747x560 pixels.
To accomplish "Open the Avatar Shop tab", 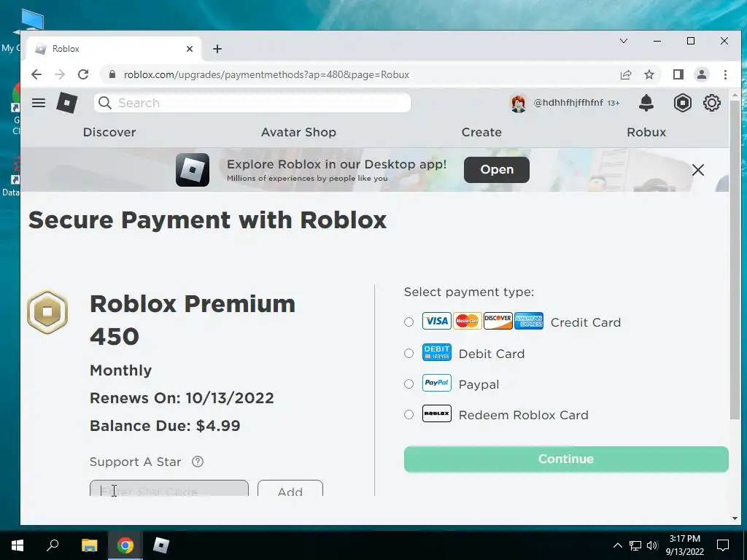I will pos(298,132).
